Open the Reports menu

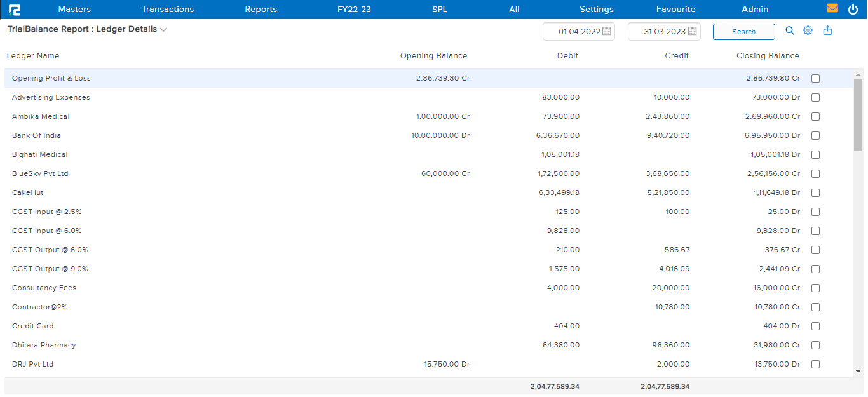coord(261,10)
